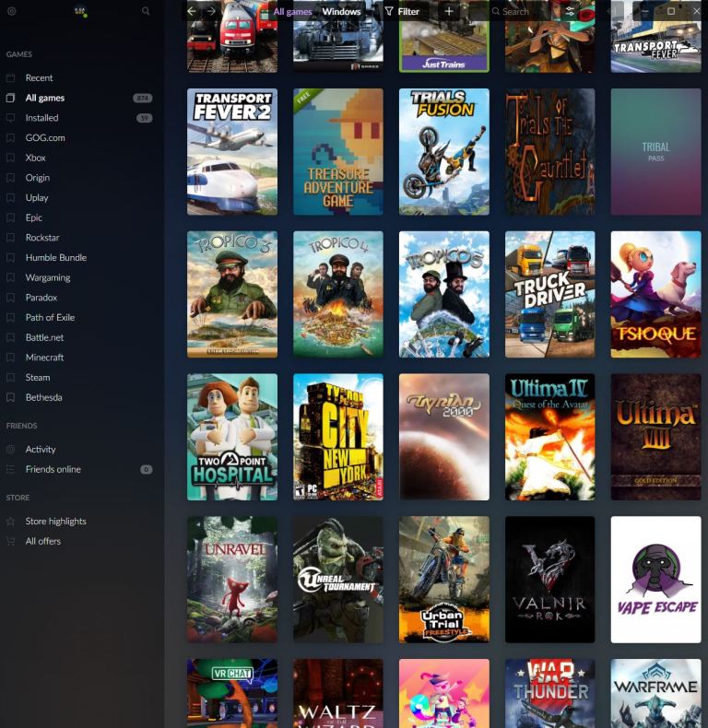Select the All games breadcrumb tab
Image resolution: width=708 pixels, height=728 pixels.
click(292, 12)
